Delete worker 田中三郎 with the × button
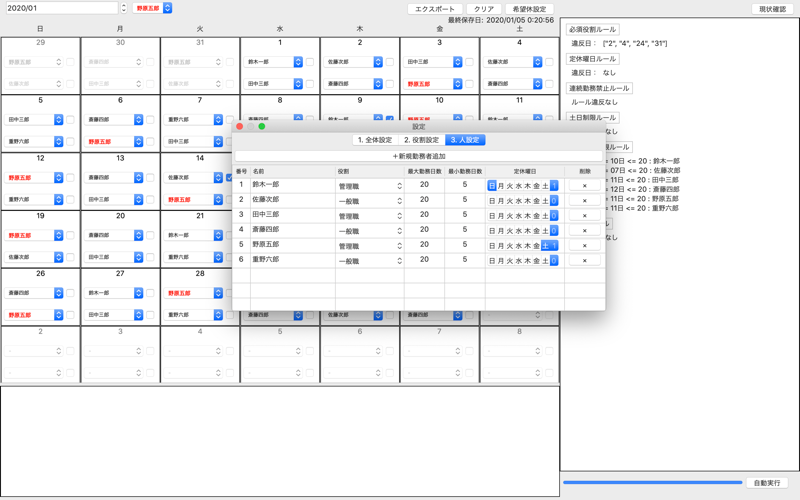The height and width of the screenshot is (500, 800). click(x=584, y=215)
